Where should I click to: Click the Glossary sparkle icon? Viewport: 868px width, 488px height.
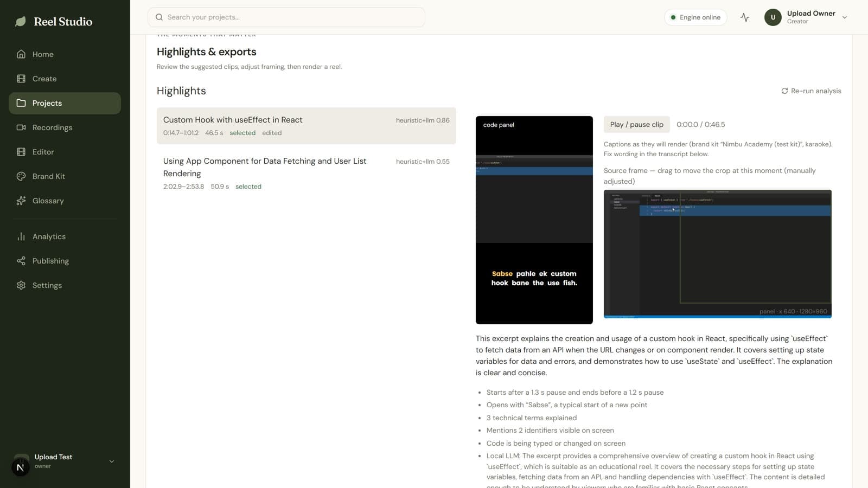(21, 201)
